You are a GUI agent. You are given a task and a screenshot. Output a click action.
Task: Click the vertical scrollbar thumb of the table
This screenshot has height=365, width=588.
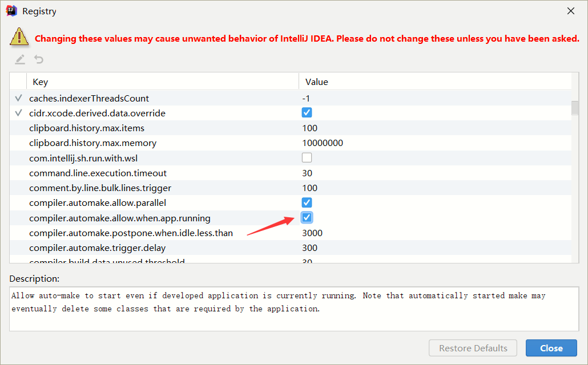[575, 108]
